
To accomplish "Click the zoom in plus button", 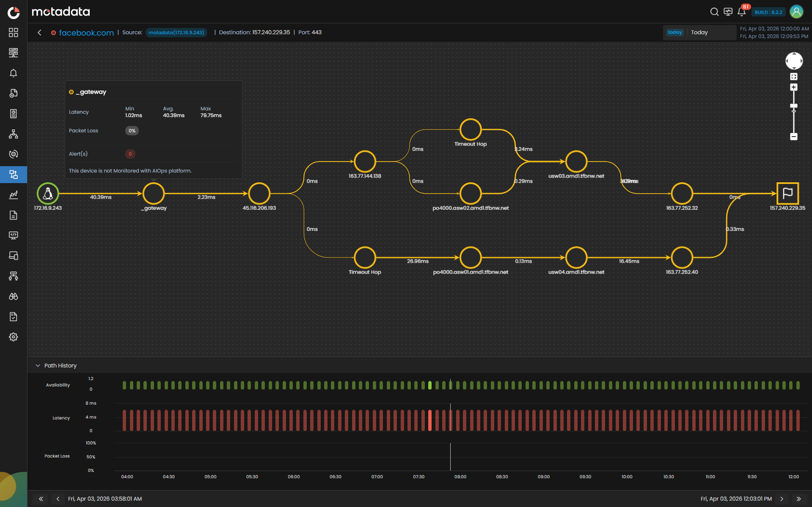I will click(794, 87).
